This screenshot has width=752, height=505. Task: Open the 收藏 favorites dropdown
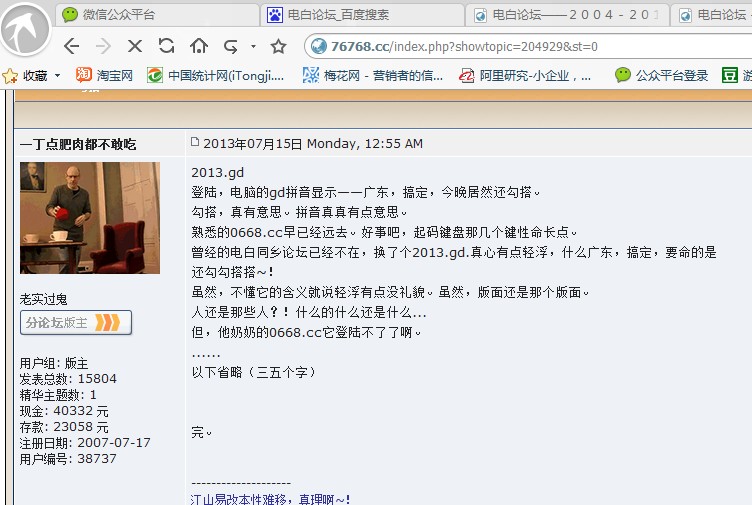[33, 75]
